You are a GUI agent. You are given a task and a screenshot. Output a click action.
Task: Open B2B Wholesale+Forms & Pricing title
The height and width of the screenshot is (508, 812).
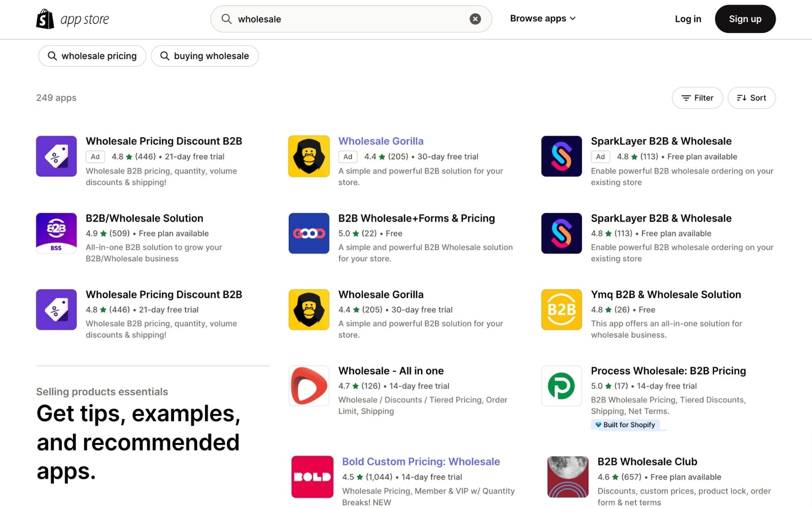(417, 218)
